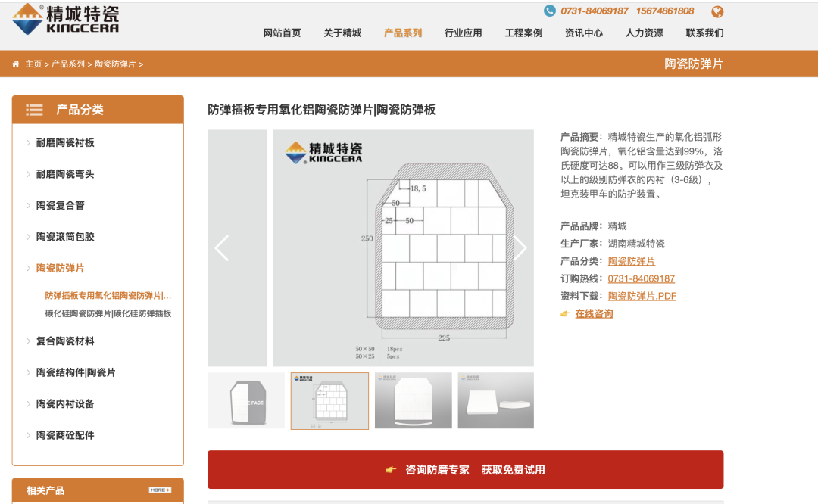
Task: Click the home icon in breadcrumb bar
Action: 16,64
